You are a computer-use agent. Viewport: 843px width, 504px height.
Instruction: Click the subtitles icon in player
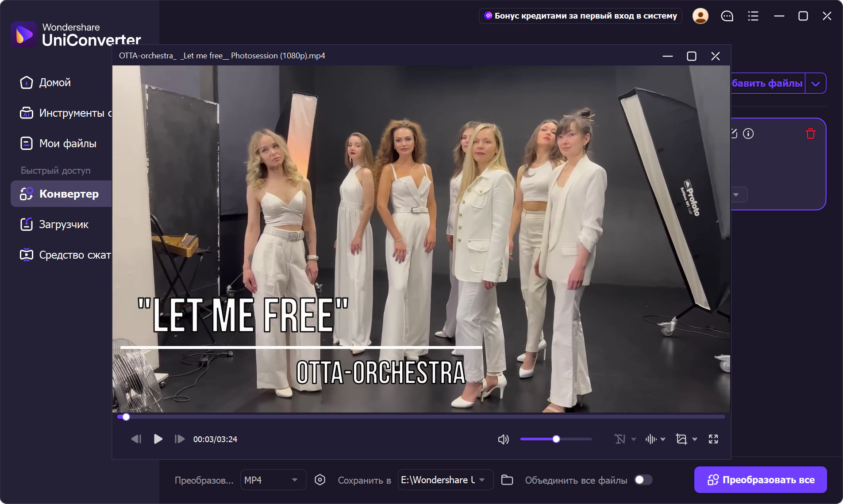pos(620,439)
